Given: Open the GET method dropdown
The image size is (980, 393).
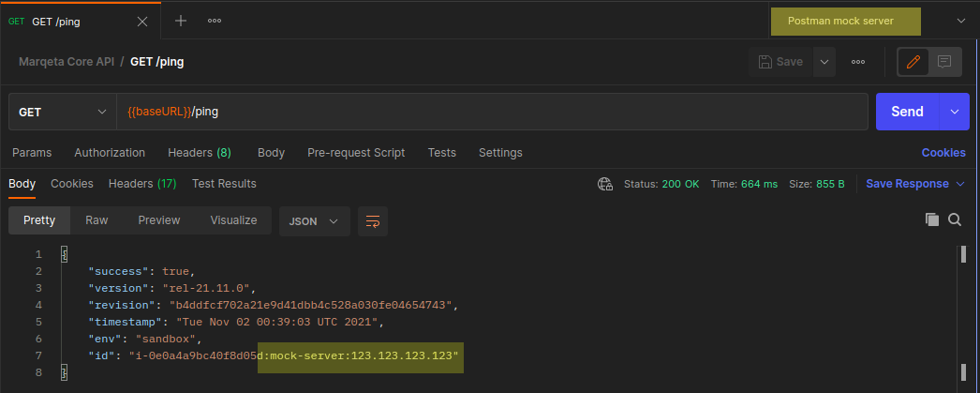Looking at the screenshot, I should tap(62, 112).
